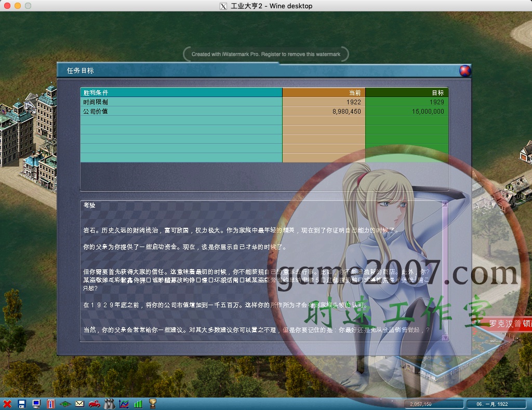Click the red X exit icon in bottom toolbar
This screenshot has width=532, height=410.
pyautogui.click(x=7, y=404)
